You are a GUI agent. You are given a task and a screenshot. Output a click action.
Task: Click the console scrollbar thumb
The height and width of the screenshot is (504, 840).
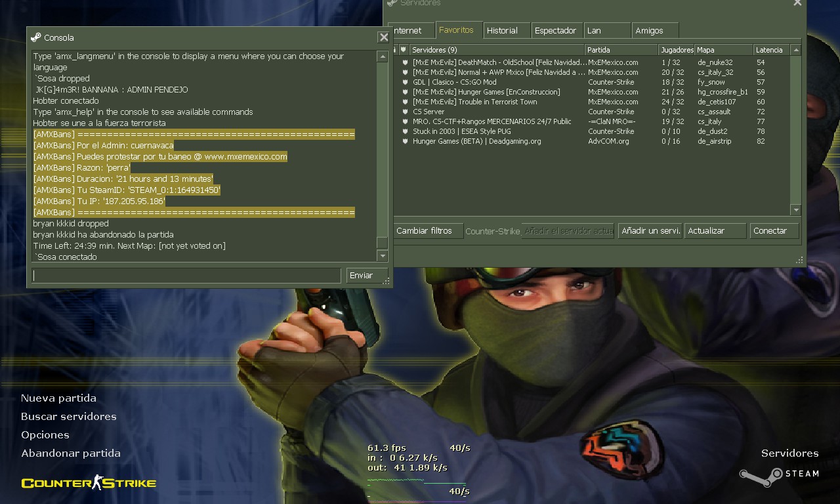tap(382, 242)
